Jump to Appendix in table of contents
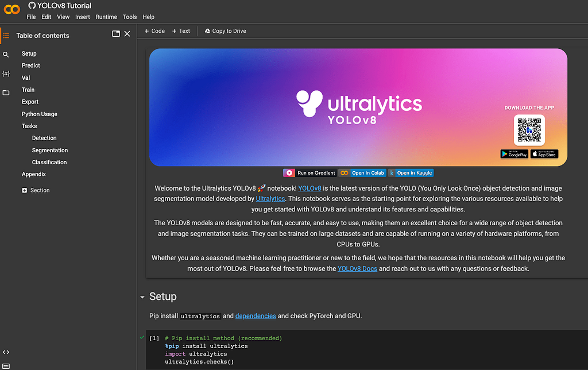Screen dimensions: 588x370 point(34,174)
